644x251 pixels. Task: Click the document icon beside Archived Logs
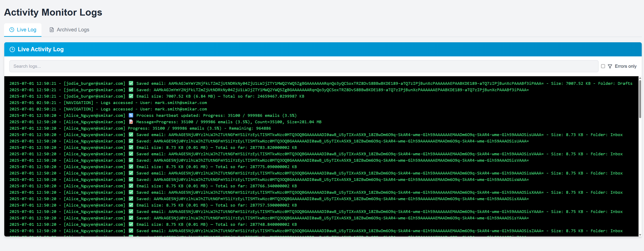tap(52, 30)
